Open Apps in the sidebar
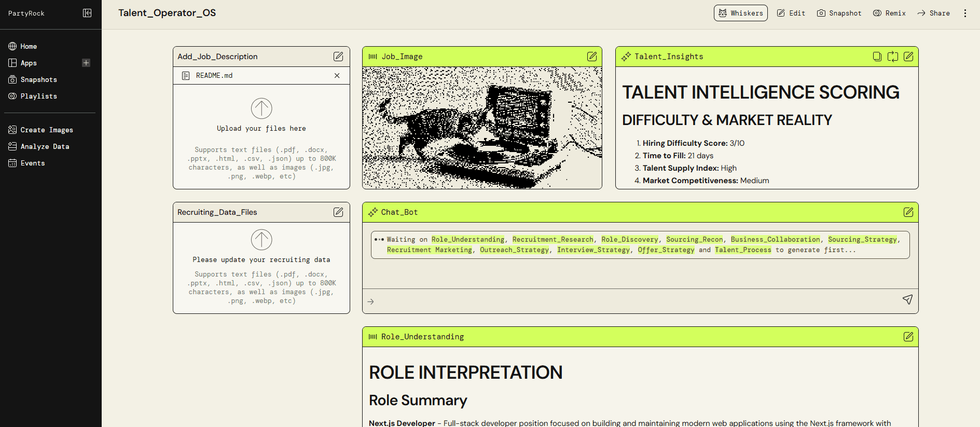Screen dimensions: 980x427 (x=23, y=63)
